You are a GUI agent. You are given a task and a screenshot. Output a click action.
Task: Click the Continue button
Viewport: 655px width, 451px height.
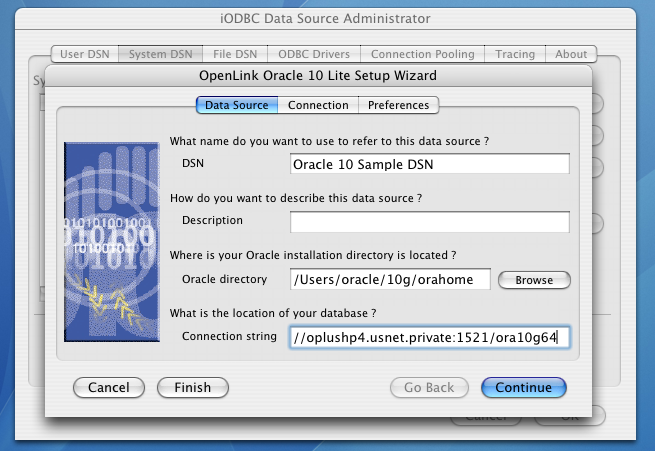[x=524, y=388]
